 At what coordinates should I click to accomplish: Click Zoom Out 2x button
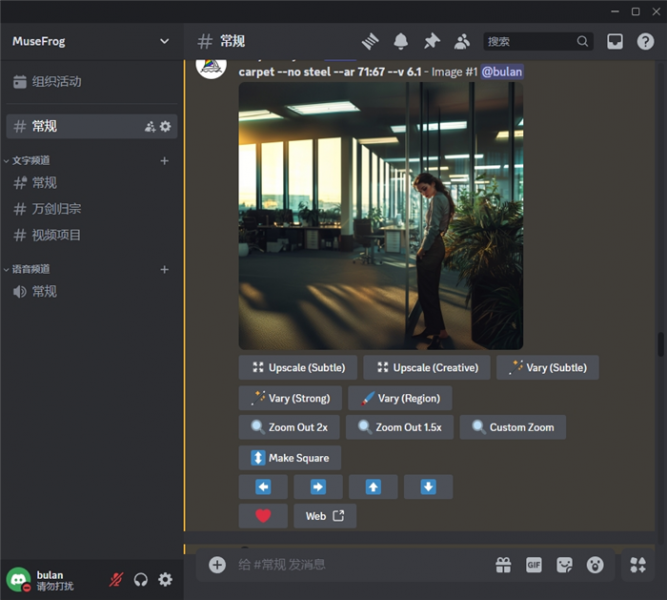(289, 427)
